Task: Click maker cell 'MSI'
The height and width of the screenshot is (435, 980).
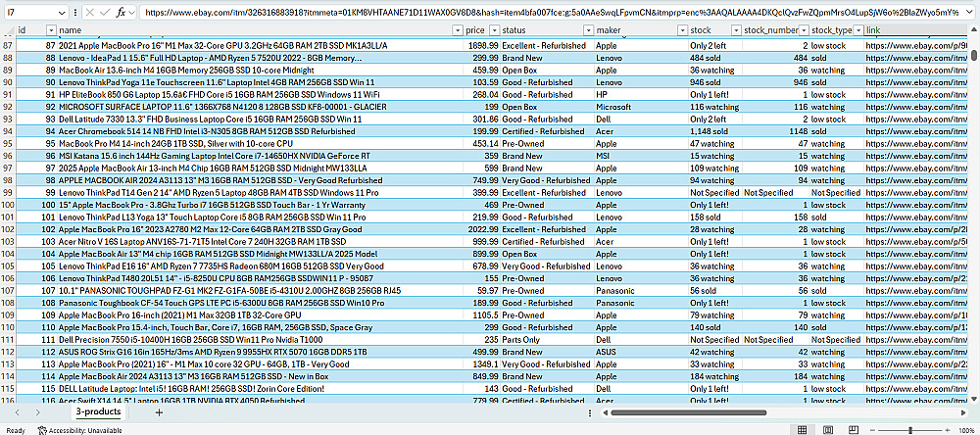Action: tap(641, 156)
